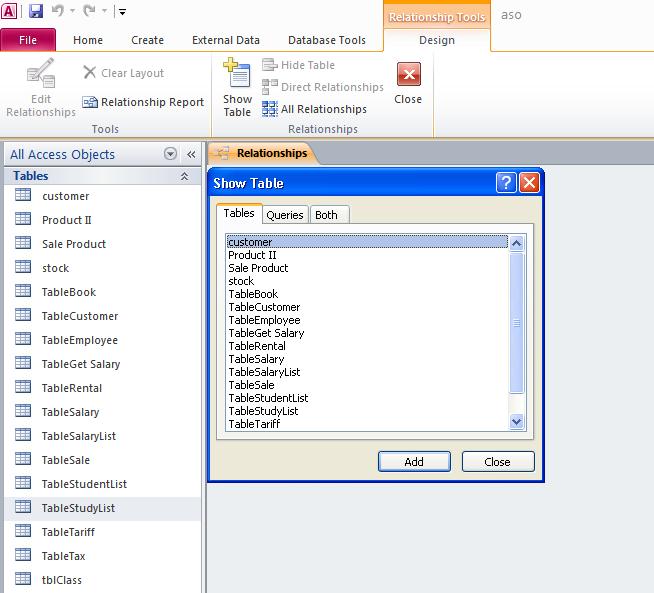Viewport: 654px width, 593px height.
Task: Open the Redo history dropdown arrow
Action: (104, 11)
